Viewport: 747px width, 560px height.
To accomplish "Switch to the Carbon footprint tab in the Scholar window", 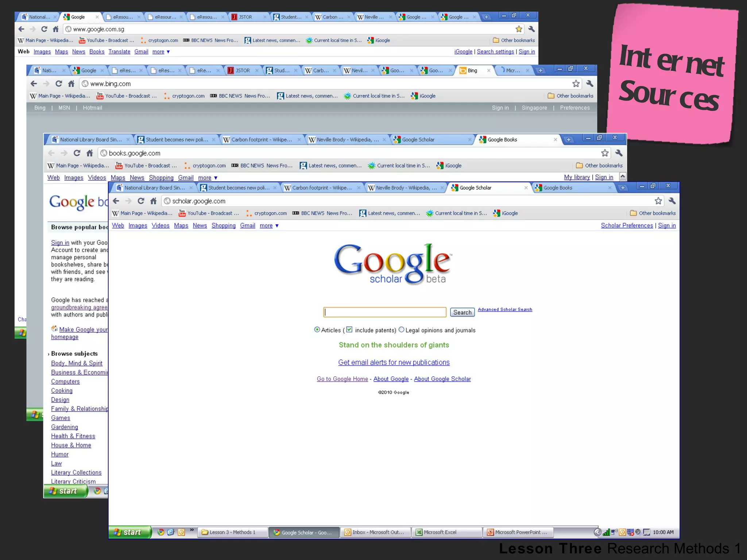I will [322, 188].
